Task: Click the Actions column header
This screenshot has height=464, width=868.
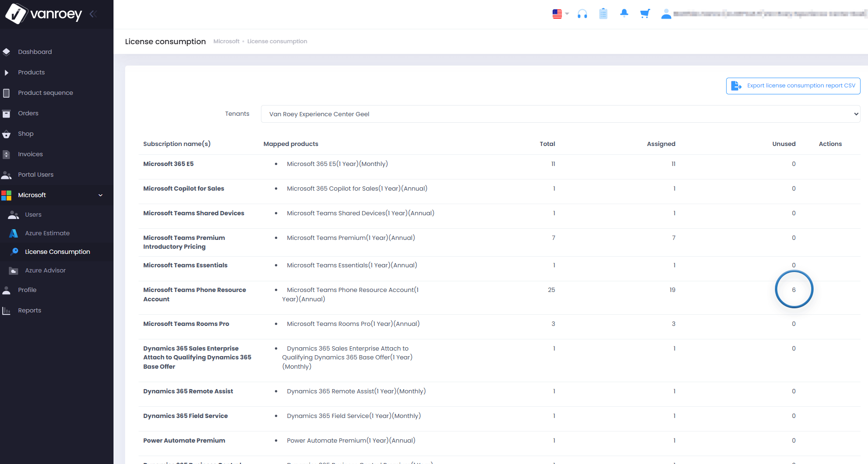Action: click(830, 144)
